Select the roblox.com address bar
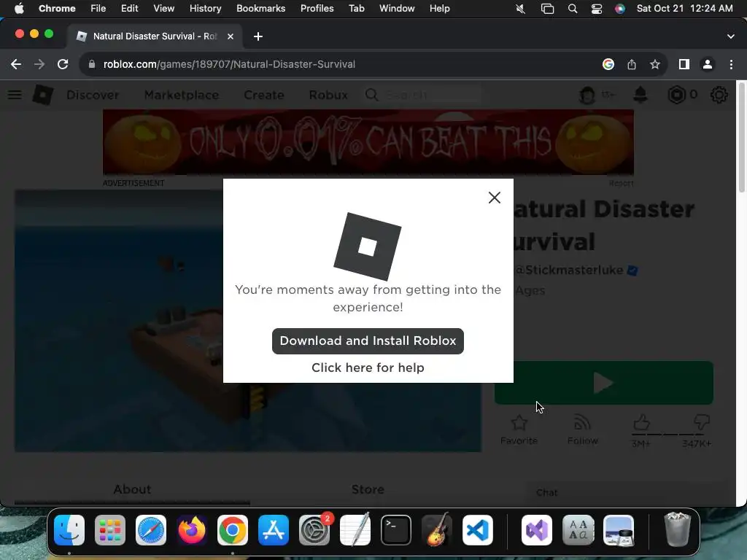Image resolution: width=747 pixels, height=560 pixels. tap(229, 64)
